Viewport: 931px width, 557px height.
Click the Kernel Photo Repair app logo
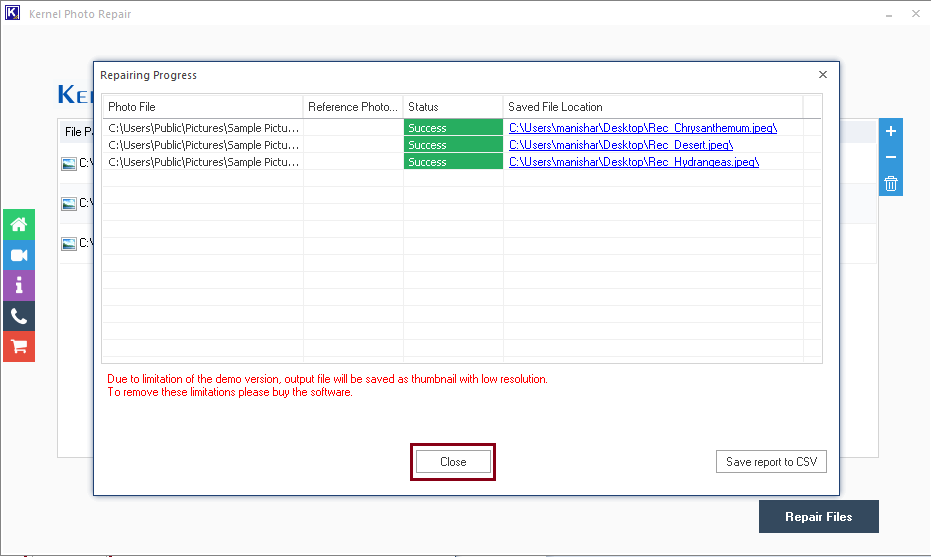coord(12,12)
